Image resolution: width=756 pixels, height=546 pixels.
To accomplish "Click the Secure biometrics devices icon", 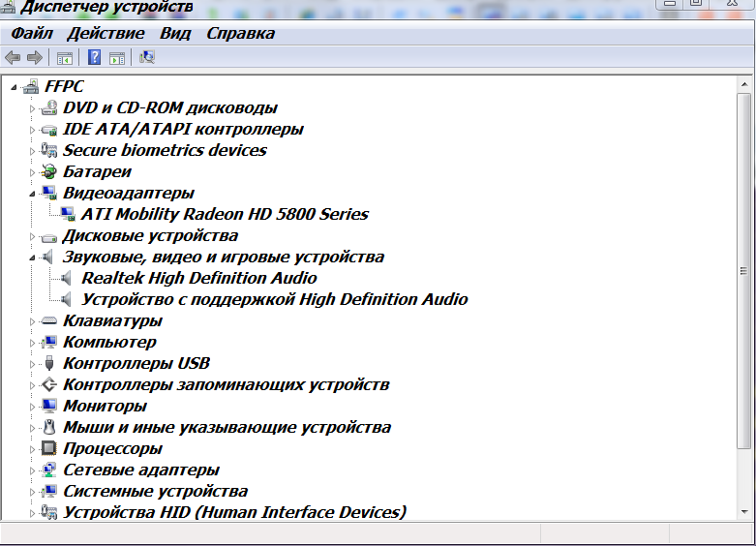I will click(49, 150).
